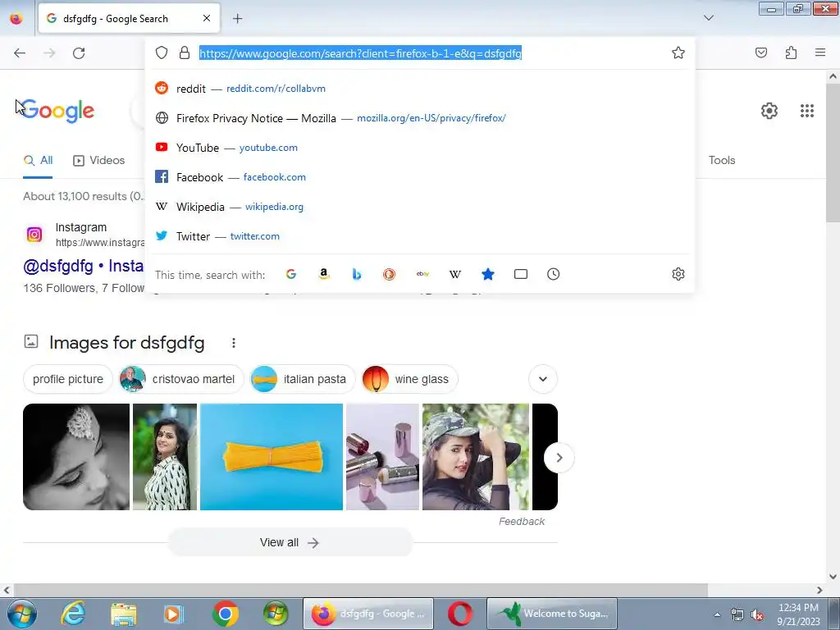The height and width of the screenshot is (630, 840).
Task: Open search Tools options
Action: 722,160
